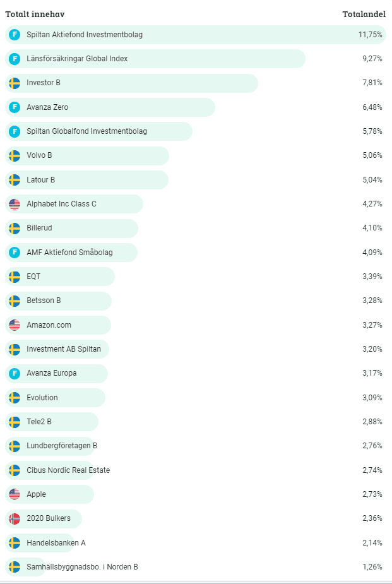Viewport: 392px width, 584px height.
Task: Click the Swedish flag icon next to EQT
Action: point(15,277)
